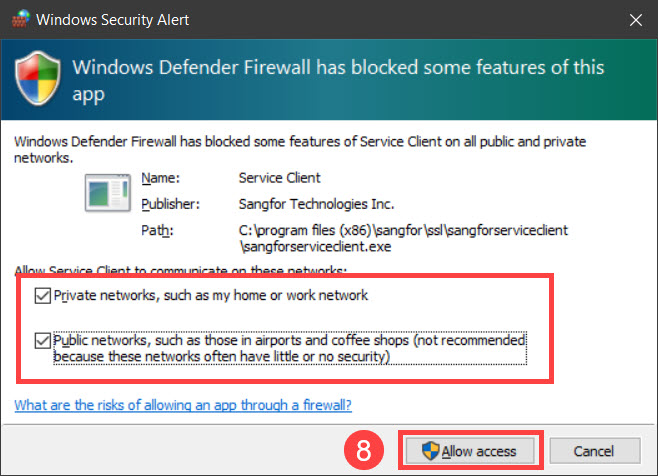The image size is (658, 476).
Task: Click the Publisher field label
Action: pos(170,204)
